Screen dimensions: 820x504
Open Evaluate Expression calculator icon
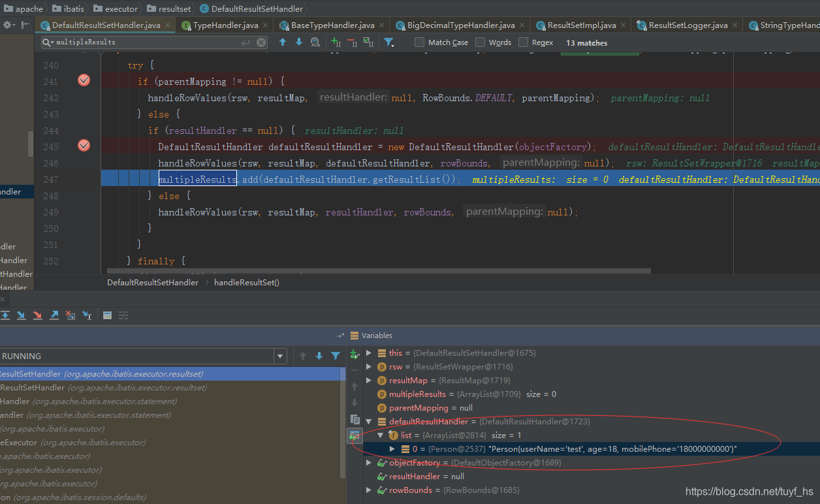pyautogui.click(x=107, y=315)
